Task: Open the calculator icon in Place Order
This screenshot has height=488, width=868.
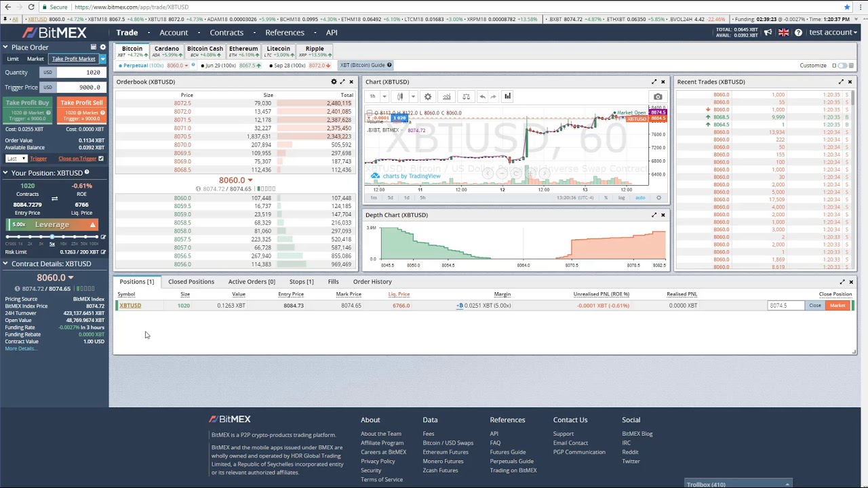Action: point(94,47)
